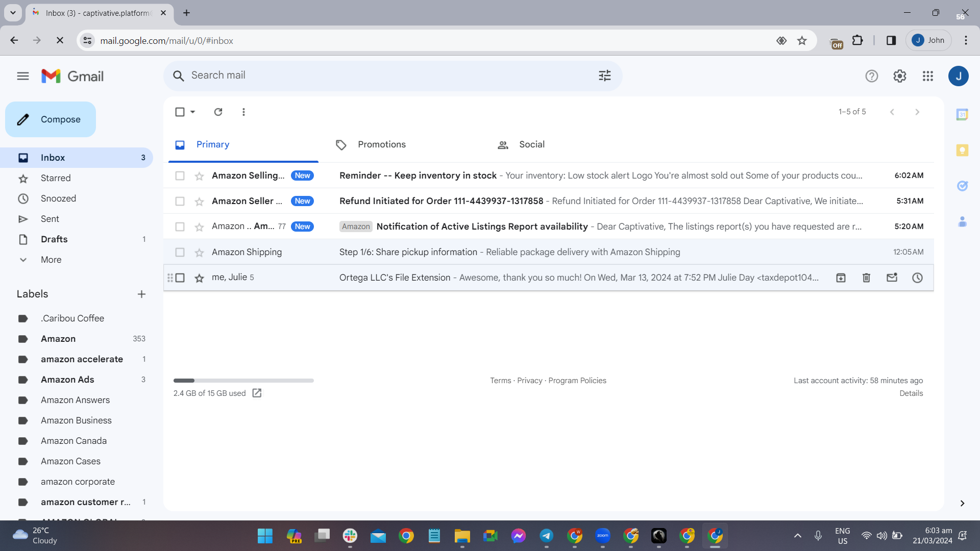980x551 pixels.
Task: Click the Chrome address bar URL
Action: [166, 41]
